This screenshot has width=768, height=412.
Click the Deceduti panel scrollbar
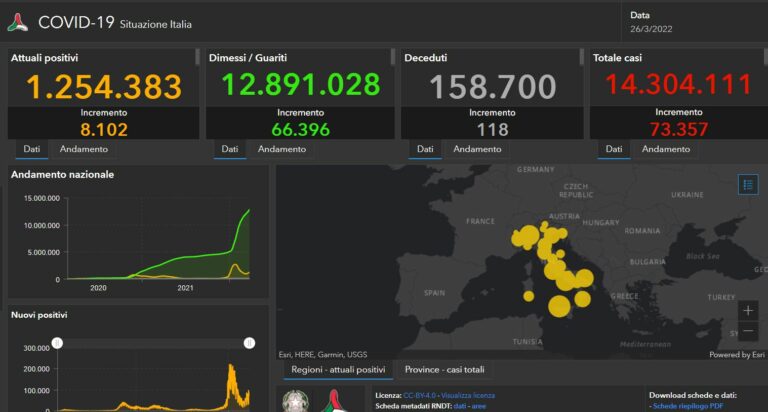click(x=581, y=57)
